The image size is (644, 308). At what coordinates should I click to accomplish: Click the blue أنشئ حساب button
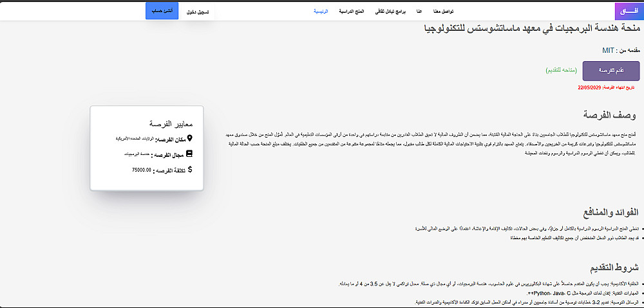pos(162,11)
